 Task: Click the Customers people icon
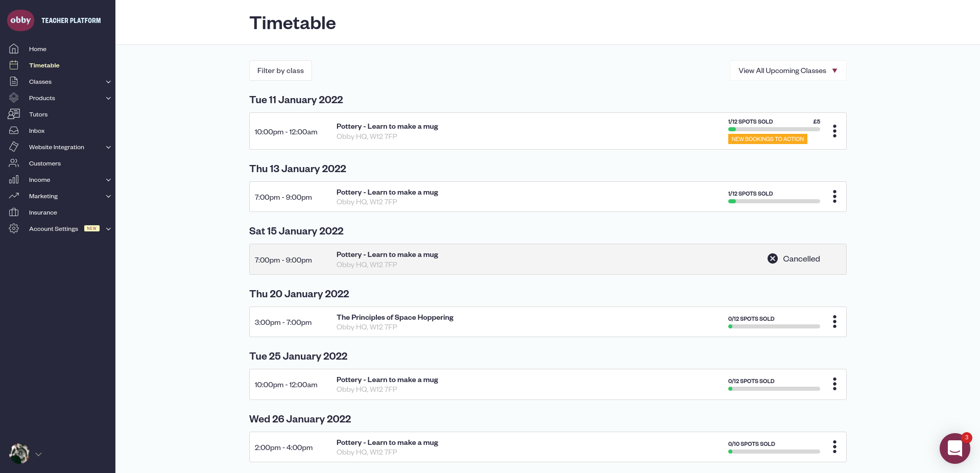14,163
